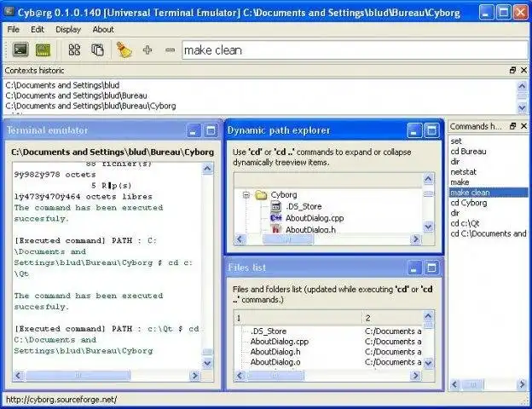This screenshot has height=409, width=532.
Task: Click commands history scroll right arrow
Action: point(523,384)
